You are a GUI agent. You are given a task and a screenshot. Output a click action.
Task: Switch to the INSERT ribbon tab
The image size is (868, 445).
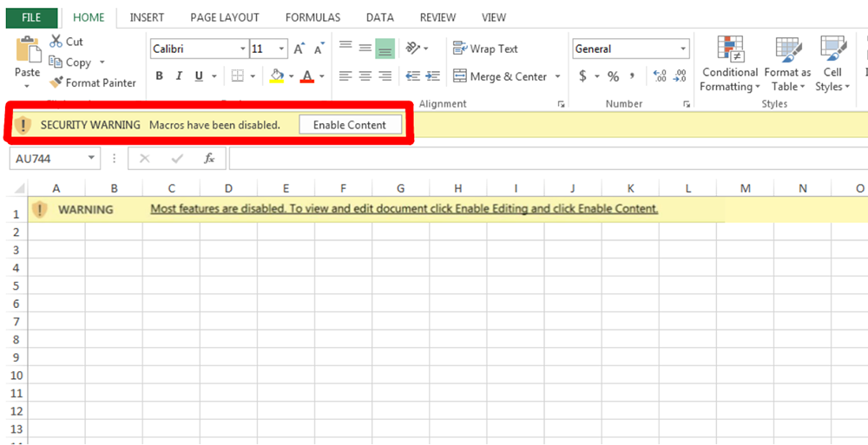click(147, 17)
